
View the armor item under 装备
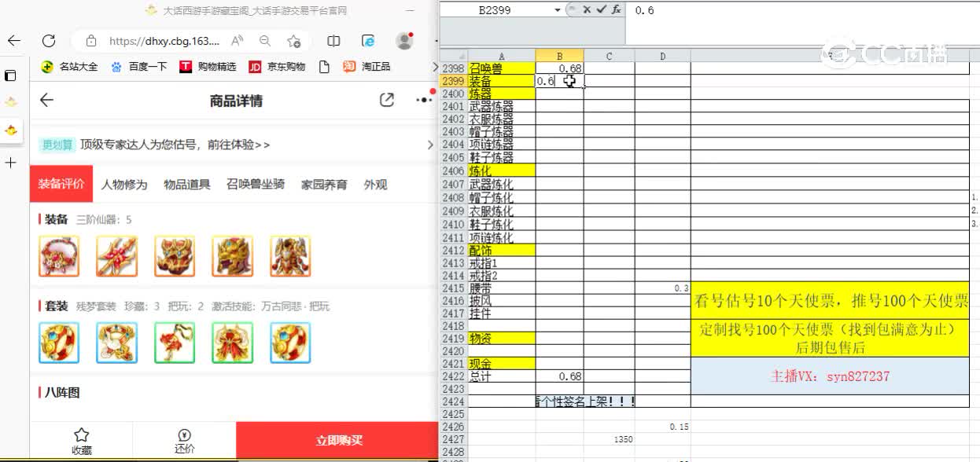(290, 256)
